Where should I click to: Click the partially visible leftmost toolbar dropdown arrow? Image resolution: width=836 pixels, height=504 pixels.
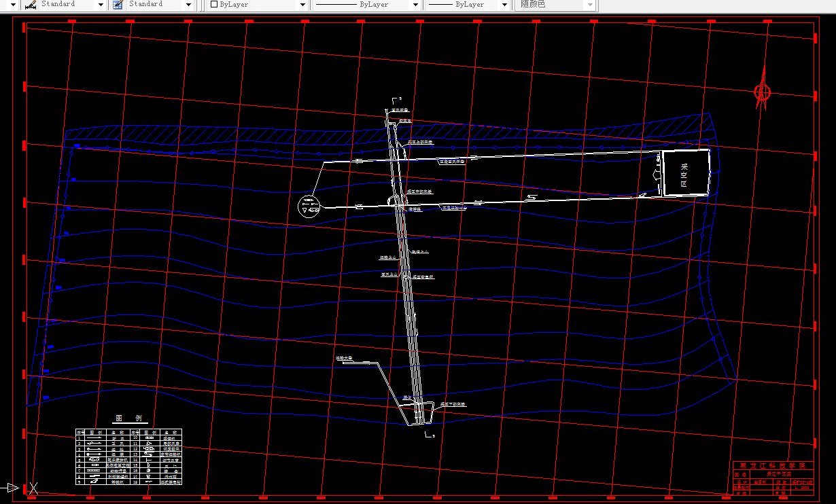click(x=12, y=4)
